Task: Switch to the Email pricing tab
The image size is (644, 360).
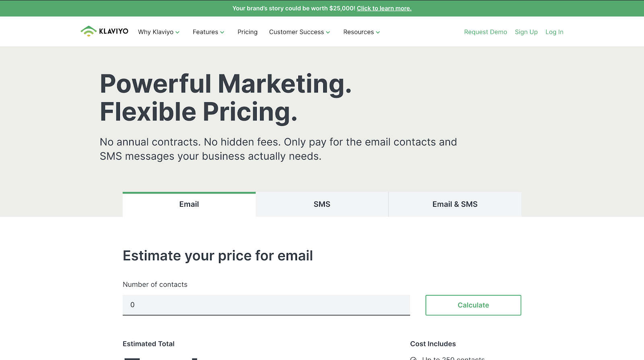Action: pos(189,204)
